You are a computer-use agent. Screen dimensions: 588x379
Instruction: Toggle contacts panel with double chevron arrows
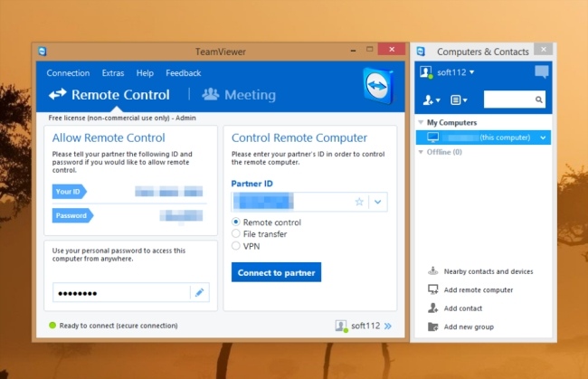[388, 326]
